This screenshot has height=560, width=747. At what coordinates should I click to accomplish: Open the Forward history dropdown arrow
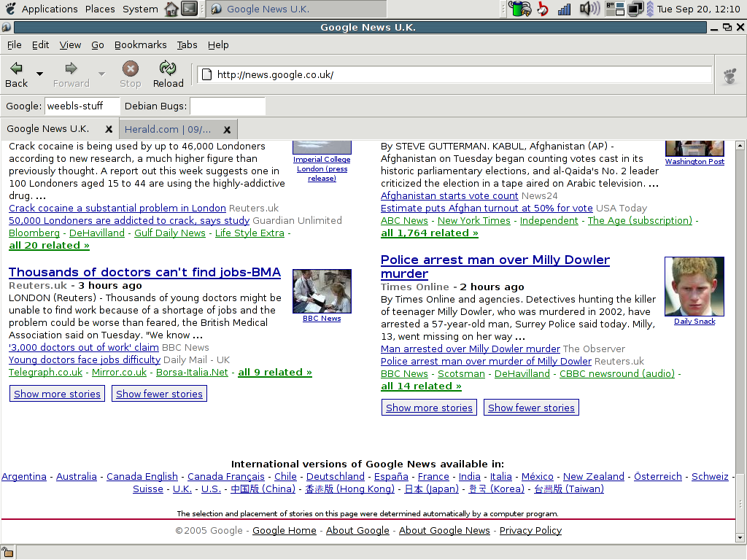point(101,74)
